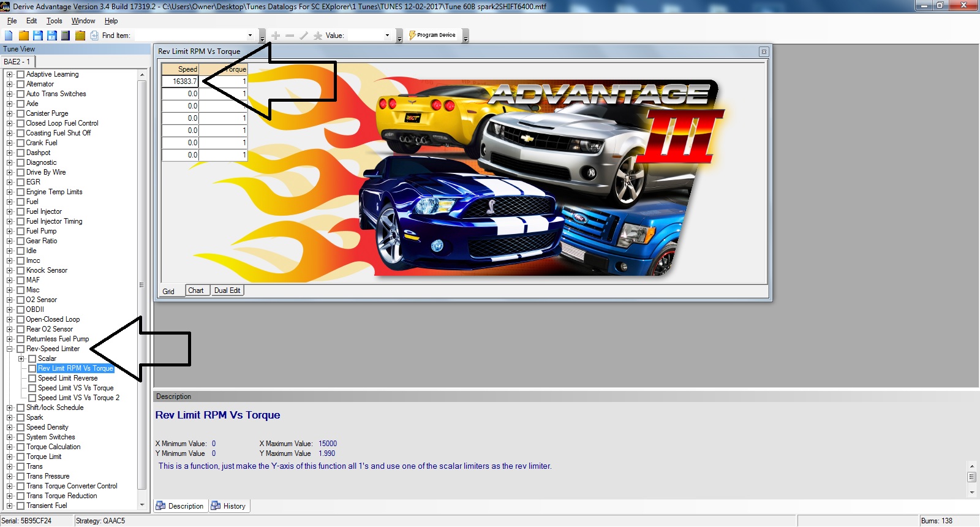Screen dimensions: 980x527
Task: Expand the Fuel Pump tree node
Action: 9,231
